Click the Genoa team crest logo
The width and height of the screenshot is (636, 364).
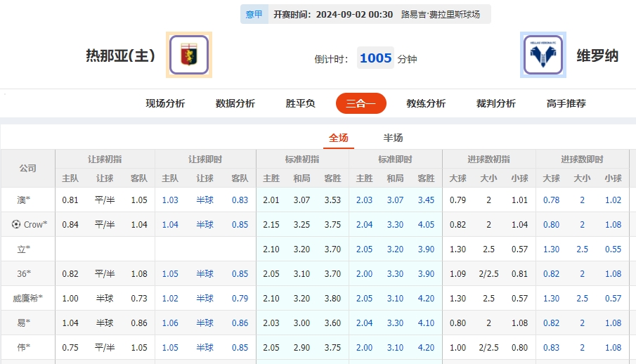pos(189,55)
